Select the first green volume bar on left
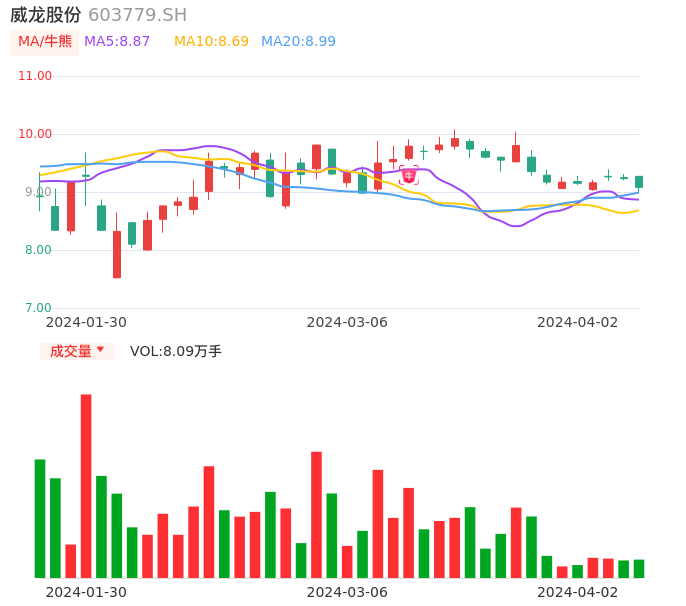686x606 pixels. (x=40, y=518)
